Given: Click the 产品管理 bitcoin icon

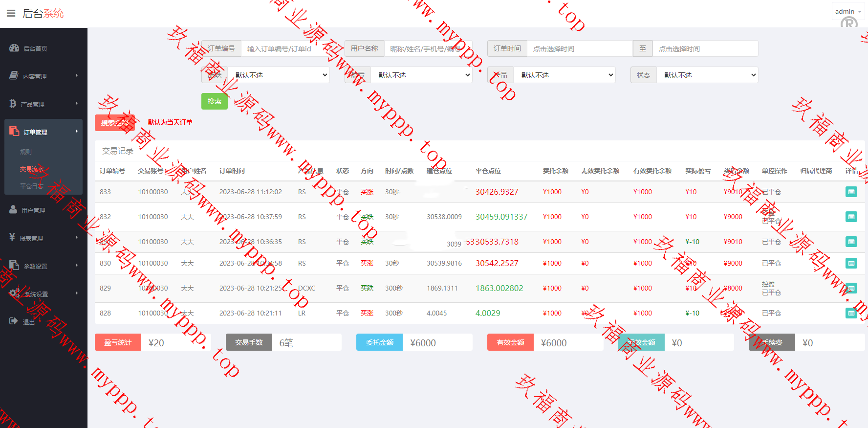Looking at the screenshot, I should [x=13, y=104].
